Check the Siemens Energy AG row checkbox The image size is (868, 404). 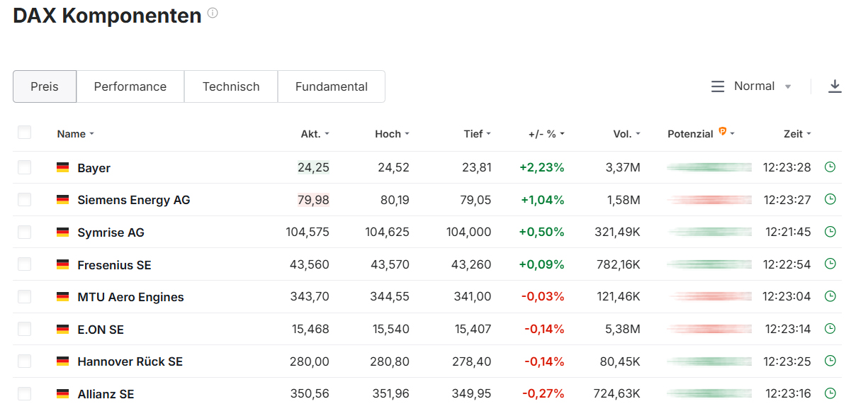click(x=25, y=200)
